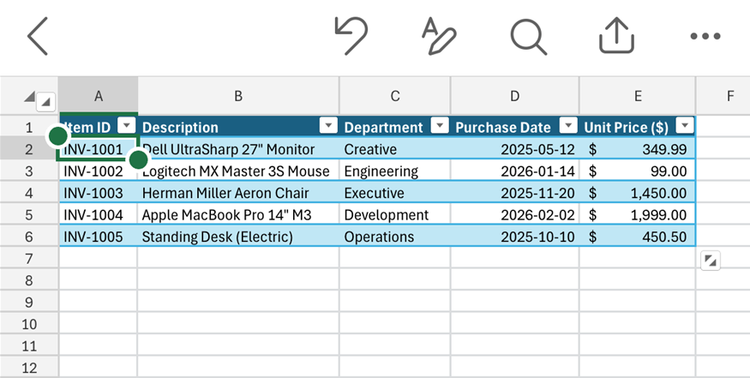Open the Item ID filter dropdown
Viewport: 750px width, 378px height.
127,125
